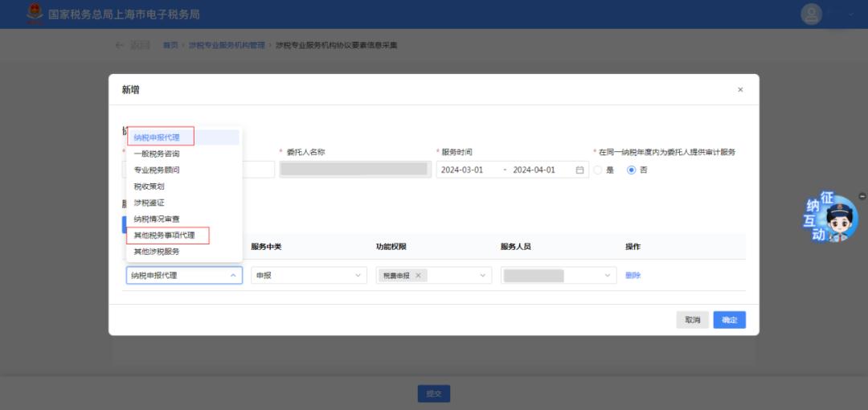This screenshot has height=410, width=868.
Task: Click the 删除 link in 操作 column
Action: [633, 276]
